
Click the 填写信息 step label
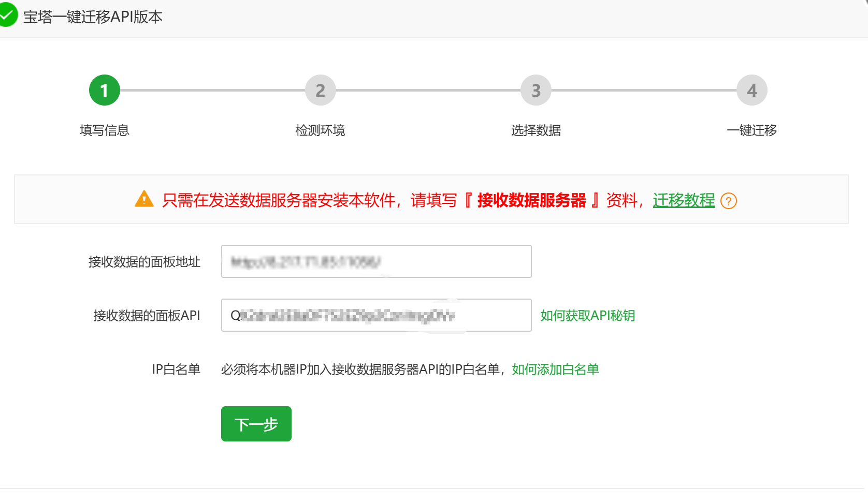(x=105, y=130)
